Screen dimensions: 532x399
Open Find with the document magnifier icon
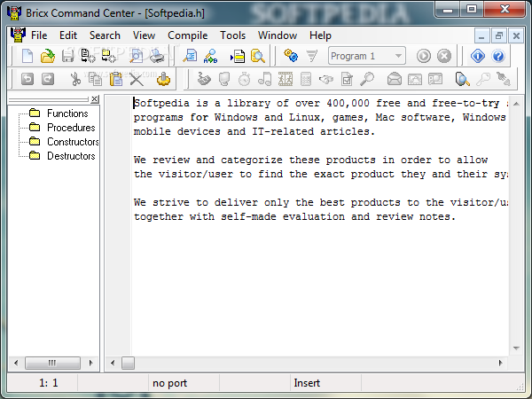pos(190,56)
